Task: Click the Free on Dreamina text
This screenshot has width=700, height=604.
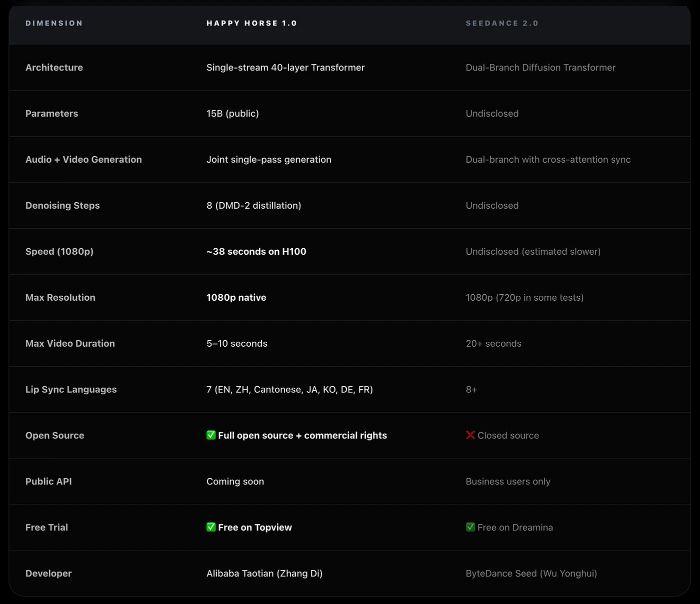Action: pos(515,527)
